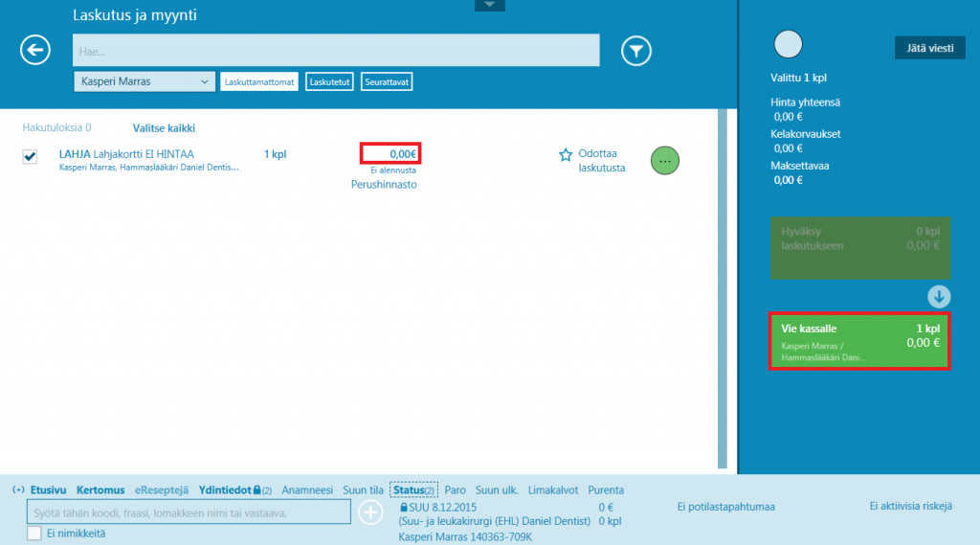
Task: Open the Kasperi Marras dropdown
Action: pos(144,82)
